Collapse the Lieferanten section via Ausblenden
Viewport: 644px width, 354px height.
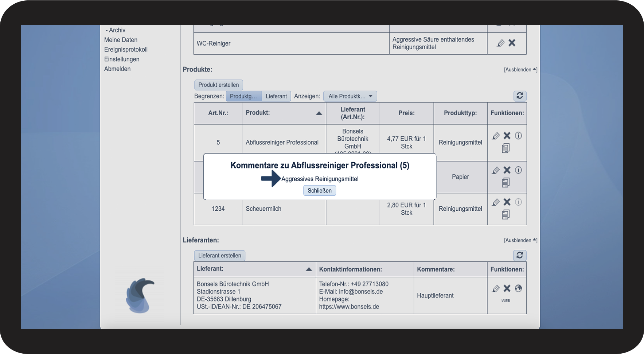tap(520, 240)
